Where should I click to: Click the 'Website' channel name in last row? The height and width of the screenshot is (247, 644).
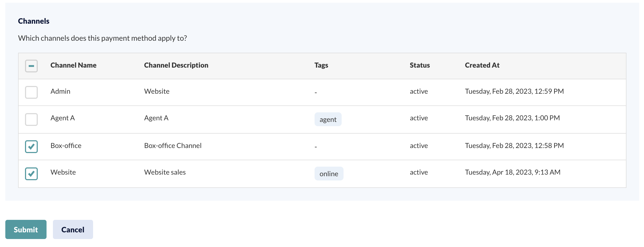[x=63, y=172]
